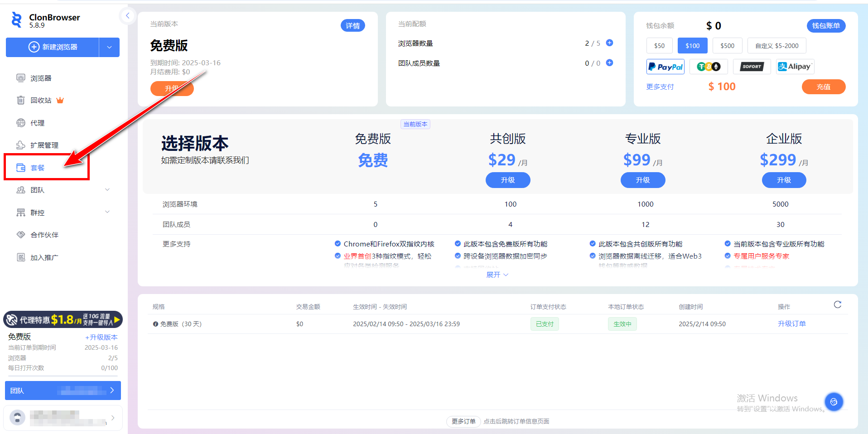The height and width of the screenshot is (434, 868).
Task: Click the orange 充值 recharge button
Action: click(x=823, y=87)
